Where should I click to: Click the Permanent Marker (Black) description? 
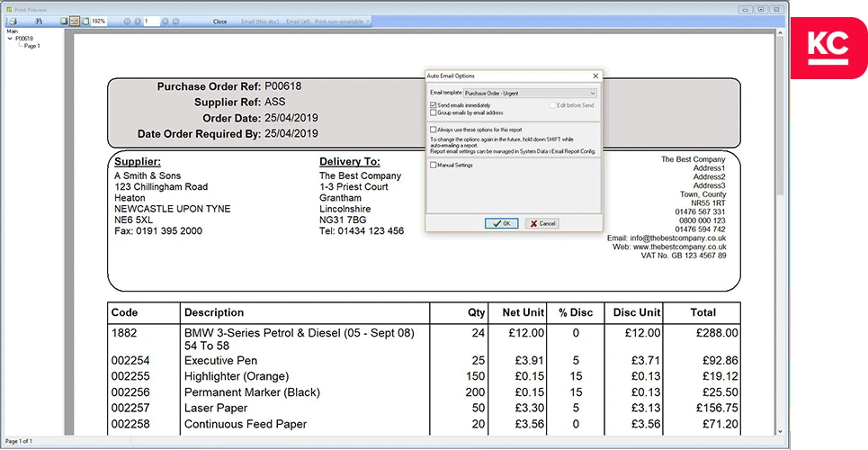click(x=253, y=392)
